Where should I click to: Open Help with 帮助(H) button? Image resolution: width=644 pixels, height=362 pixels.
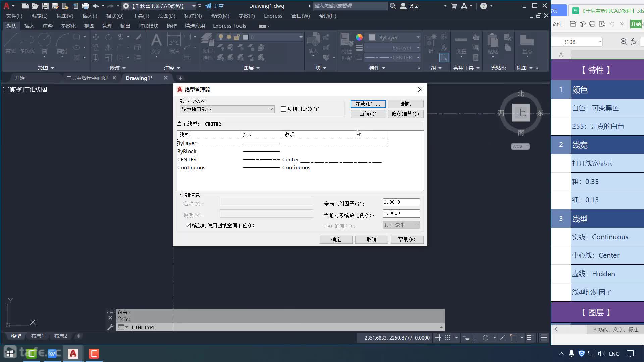407,240
